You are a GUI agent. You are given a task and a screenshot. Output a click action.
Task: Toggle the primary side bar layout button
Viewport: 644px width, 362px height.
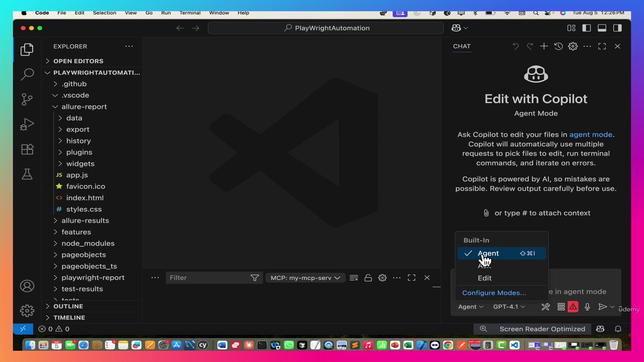[587, 28]
